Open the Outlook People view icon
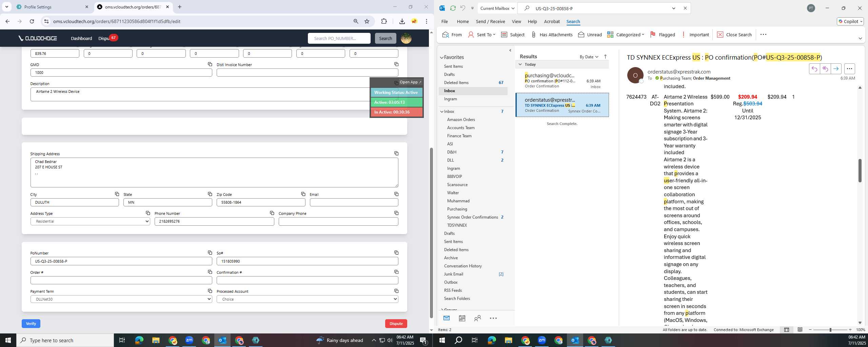The image size is (868, 347). [x=477, y=318]
